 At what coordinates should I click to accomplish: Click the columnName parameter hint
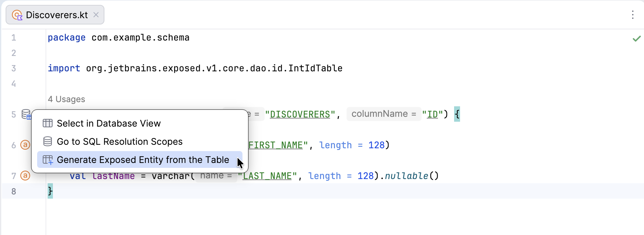pyautogui.click(x=384, y=114)
